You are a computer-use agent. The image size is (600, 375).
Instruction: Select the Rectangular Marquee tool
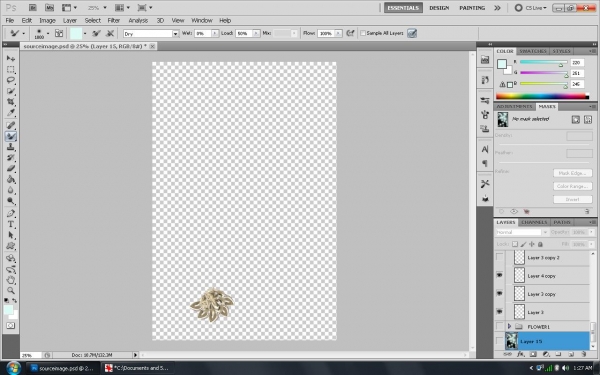click(11, 69)
